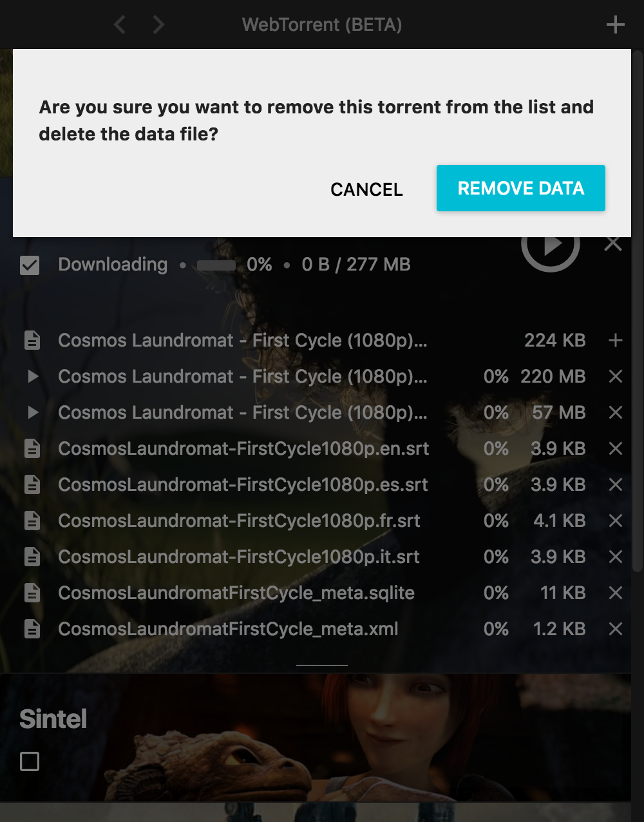Click the back navigation arrow

pyautogui.click(x=119, y=24)
